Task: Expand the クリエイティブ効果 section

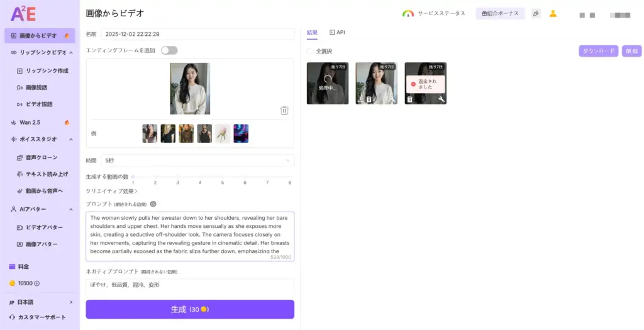Action: pyautogui.click(x=112, y=191)
